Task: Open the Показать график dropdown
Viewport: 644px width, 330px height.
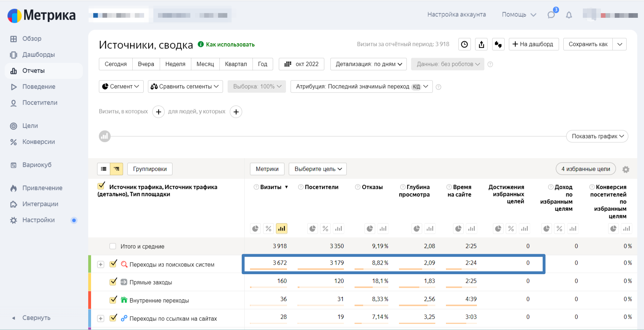Action: click(x=597, y=136)
